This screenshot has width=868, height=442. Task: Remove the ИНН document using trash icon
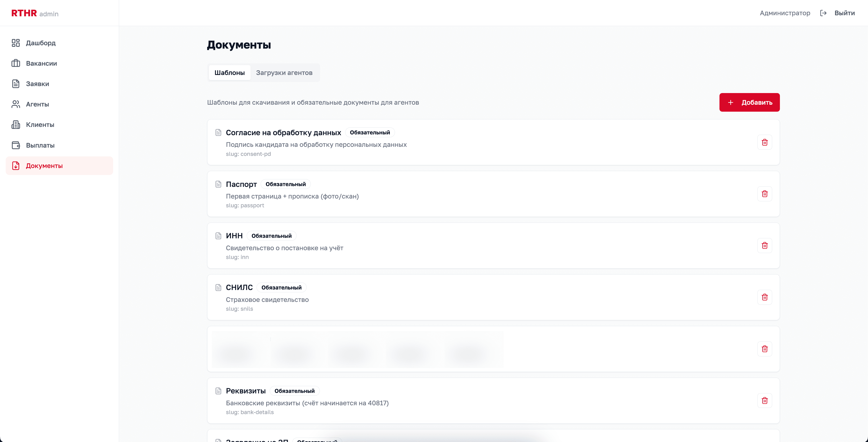[x=765, y=246]
